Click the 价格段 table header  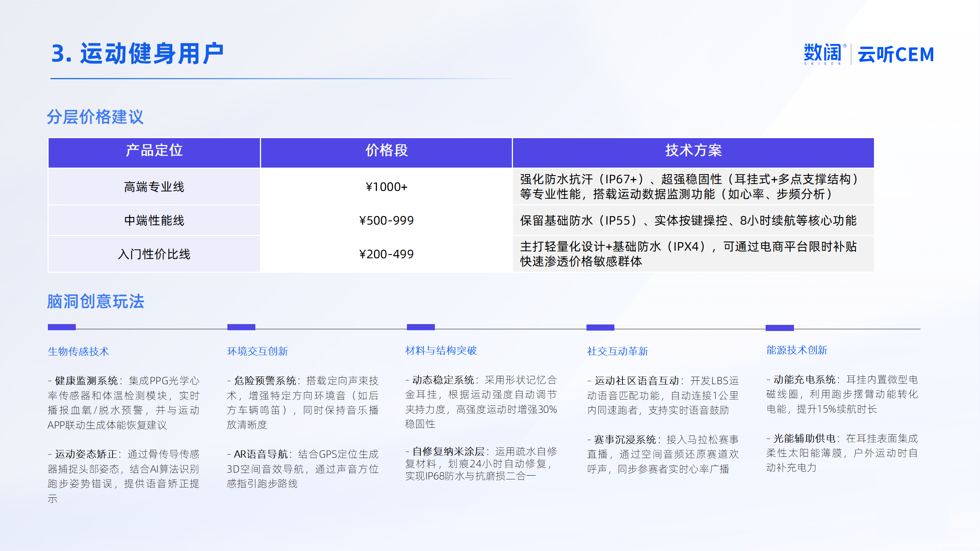386,150
